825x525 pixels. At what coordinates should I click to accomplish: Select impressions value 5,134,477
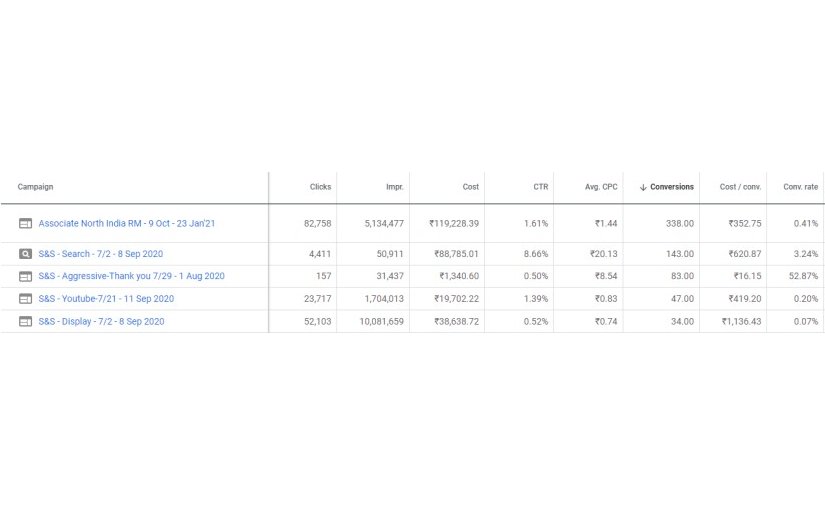pyautogui.click(x=384, y=224)
